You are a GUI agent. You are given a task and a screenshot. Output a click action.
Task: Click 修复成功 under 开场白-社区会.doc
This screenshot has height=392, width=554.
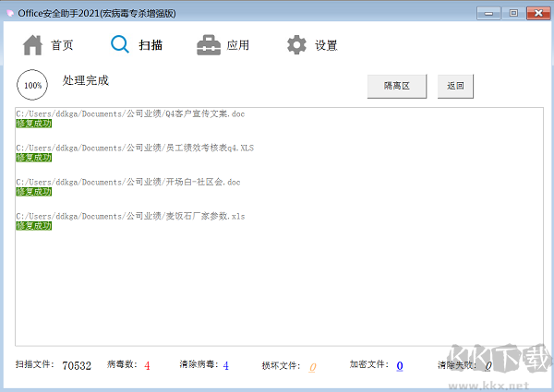(34, 192)
